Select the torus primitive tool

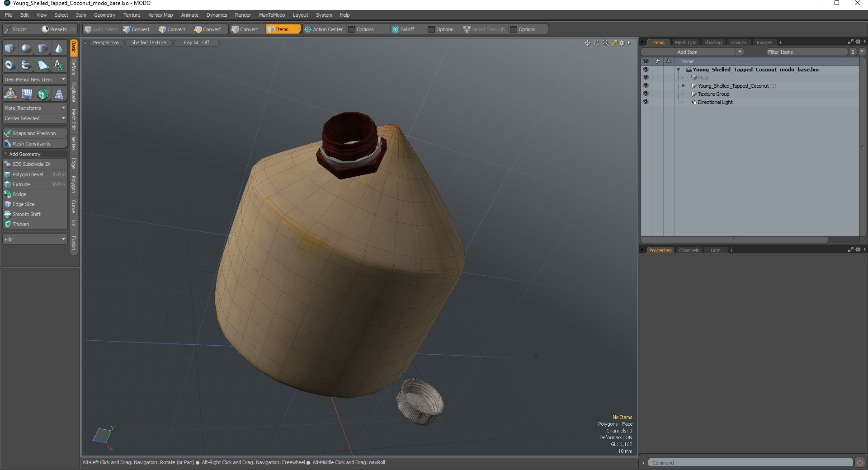pyautogui.click(x=9, y=65)
